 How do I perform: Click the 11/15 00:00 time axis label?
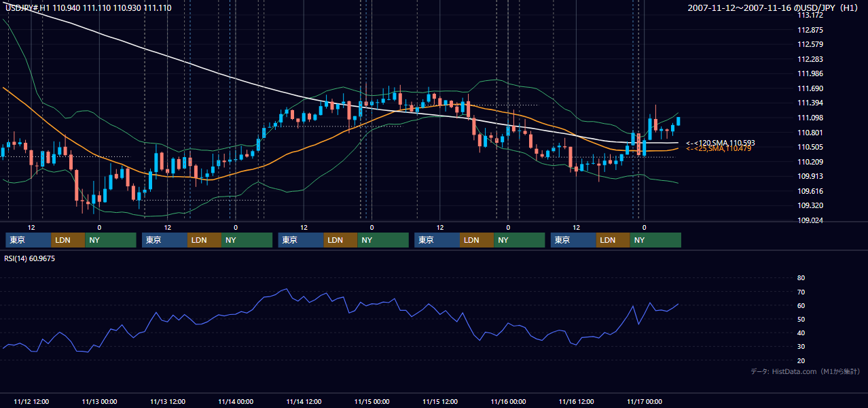tap(372, 401)
